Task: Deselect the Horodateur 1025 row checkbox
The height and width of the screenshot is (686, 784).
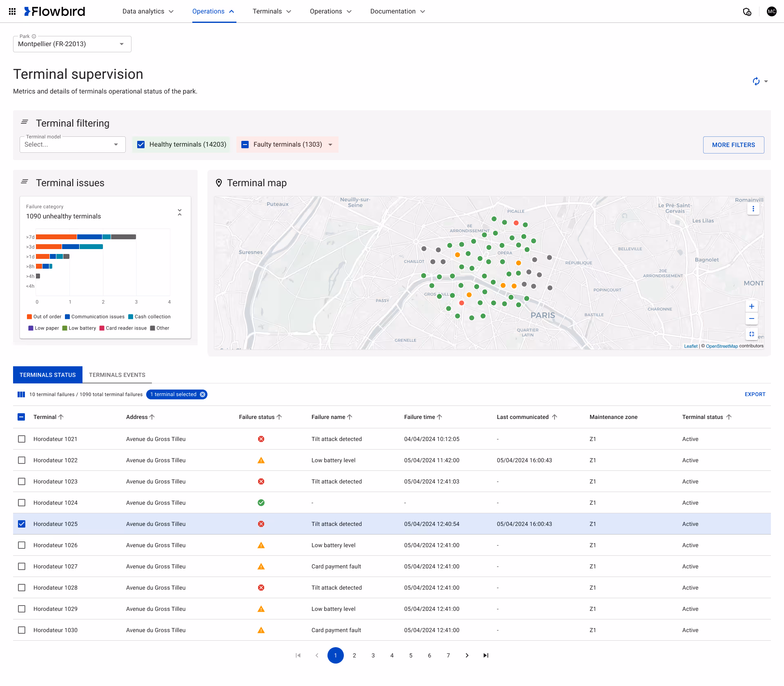Action: (22, 524)
